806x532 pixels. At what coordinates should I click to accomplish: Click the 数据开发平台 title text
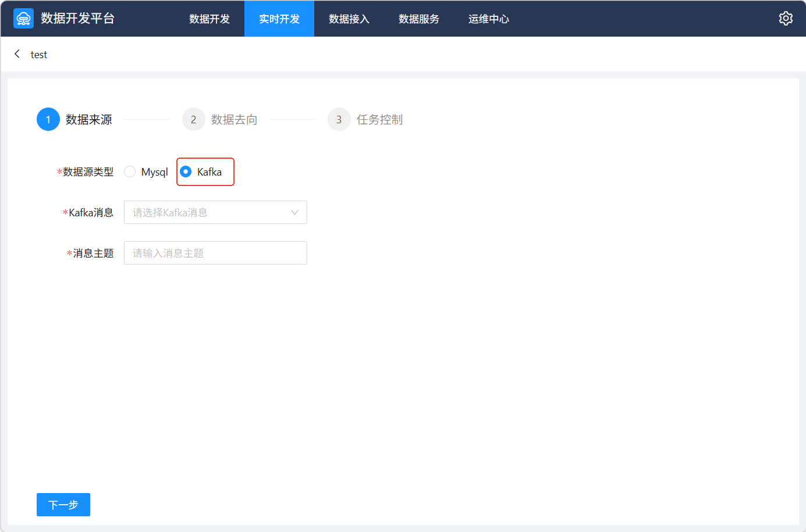click(77, 19)
